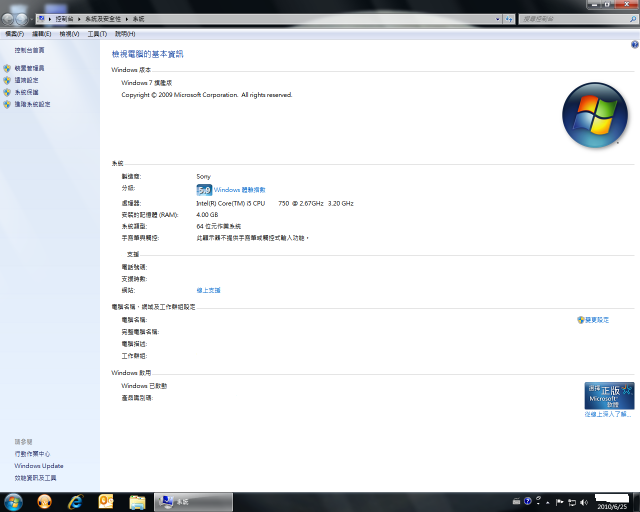This screenshot has height=512, width=640.
Task: Expand the arrow after the computer icon breadcrumb
Action: pyautogui.click(x=50, y=19)
